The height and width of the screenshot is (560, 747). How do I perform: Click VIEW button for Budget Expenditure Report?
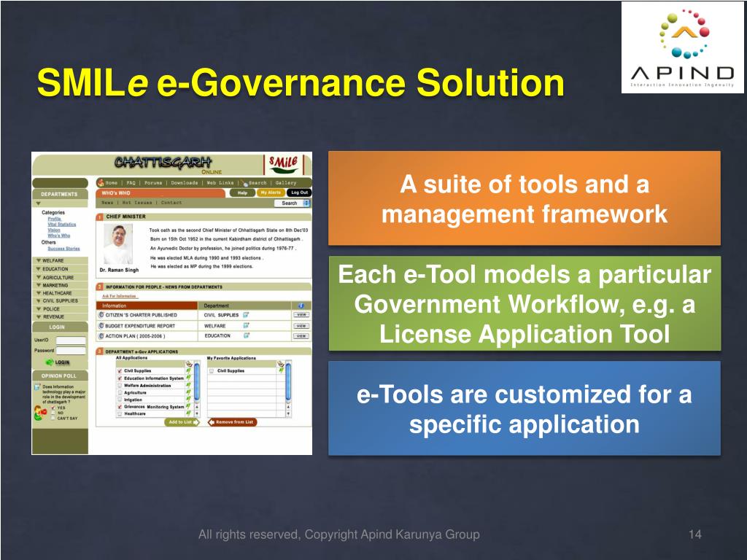tap(301, 326)
